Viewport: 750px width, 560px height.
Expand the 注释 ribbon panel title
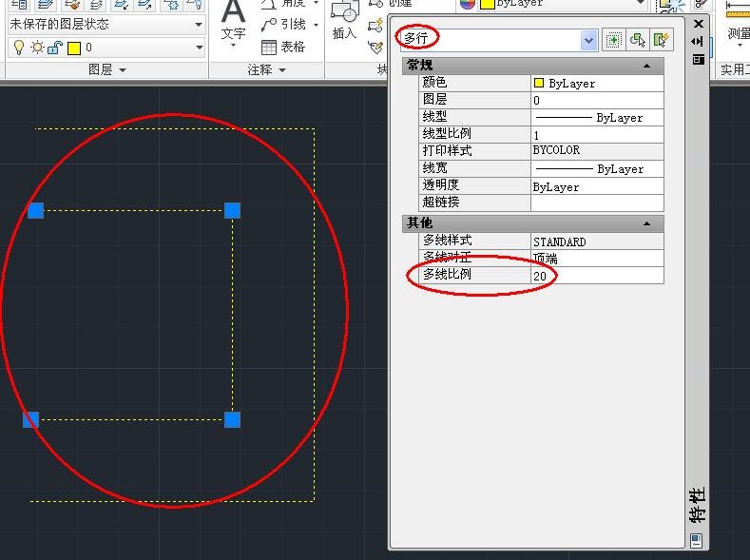click(266, 69)
